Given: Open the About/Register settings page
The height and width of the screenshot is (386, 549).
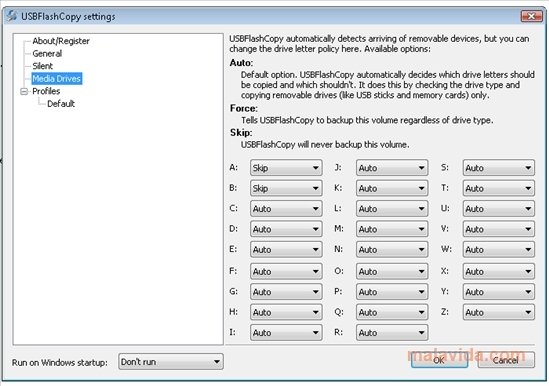Looking at the screenshot, I should pyautogui.click(x=61, y=41).
